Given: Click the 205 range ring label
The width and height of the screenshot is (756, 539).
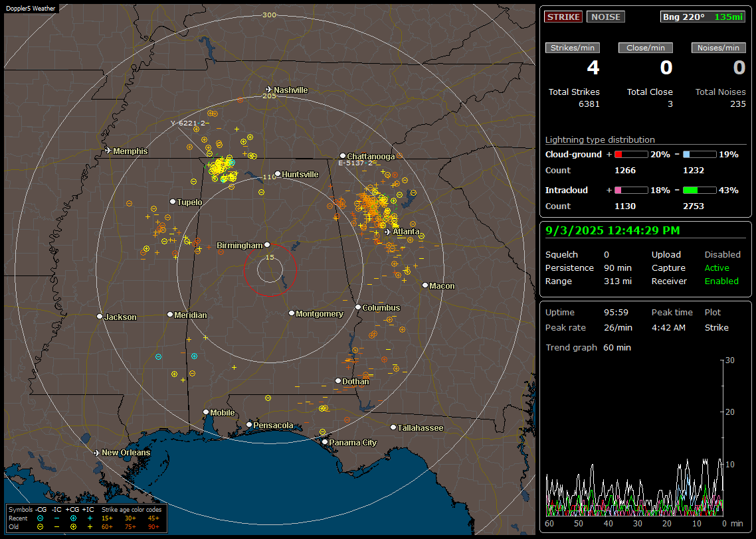Looking at the screenshot, I should (269, 96).
